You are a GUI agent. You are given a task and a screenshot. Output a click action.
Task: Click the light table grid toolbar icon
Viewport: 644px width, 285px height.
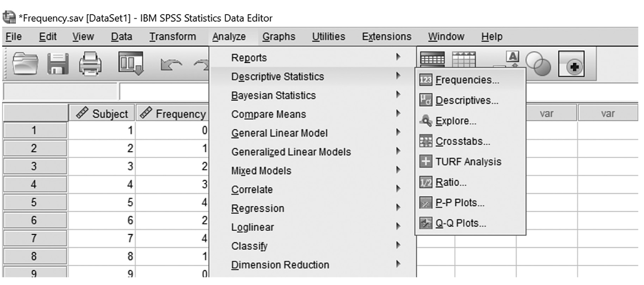464,59
